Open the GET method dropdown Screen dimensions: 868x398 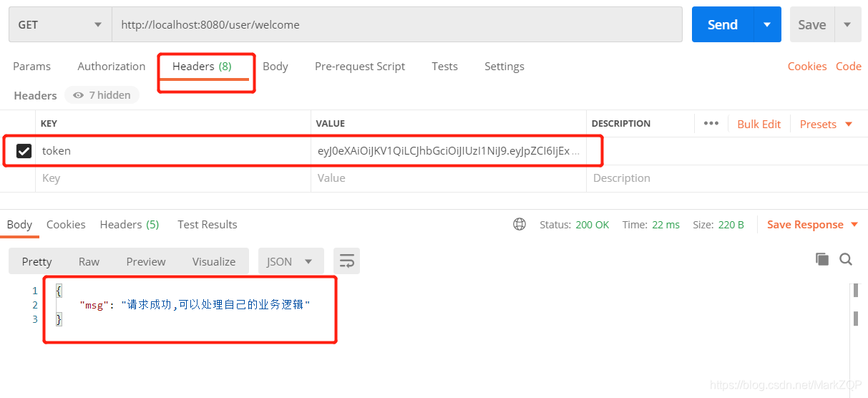(60, 24)
